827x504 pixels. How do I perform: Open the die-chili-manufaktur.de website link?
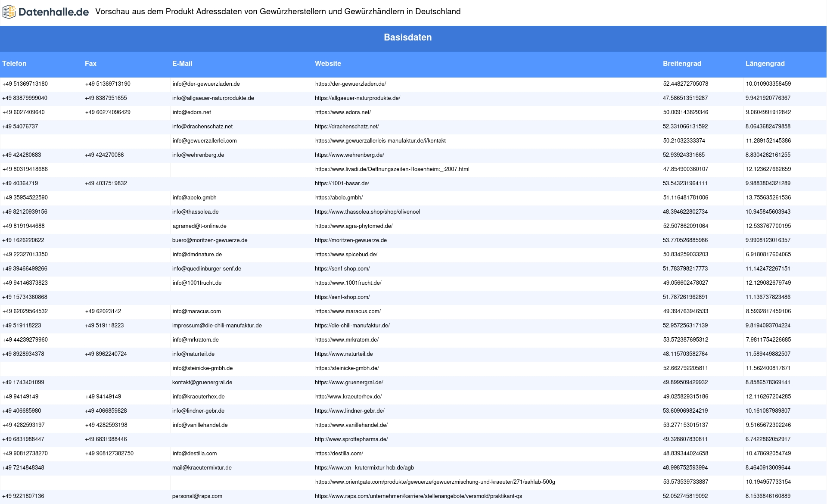tap(352, 326)
